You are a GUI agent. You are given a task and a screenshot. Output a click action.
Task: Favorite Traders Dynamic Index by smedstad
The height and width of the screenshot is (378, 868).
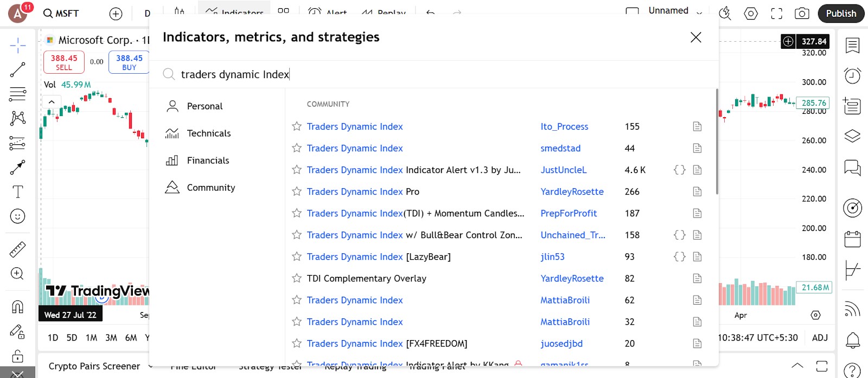(297, 148)
